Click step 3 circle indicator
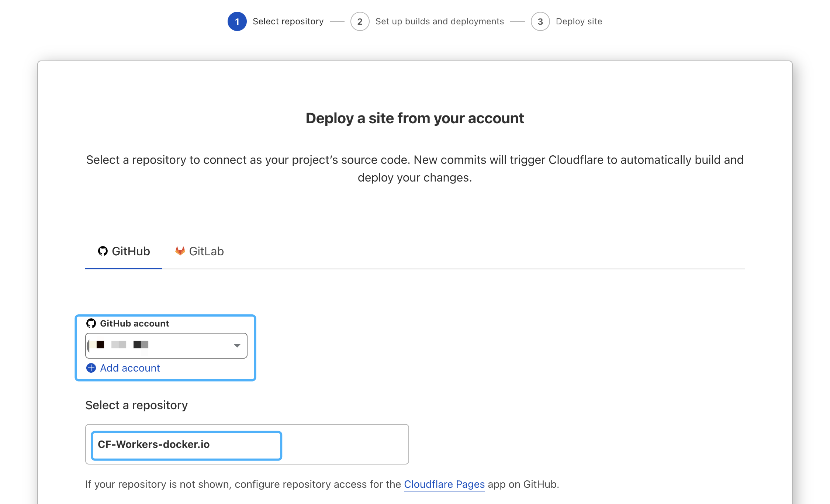This screenshot has width=830, height=504. pyautogui.click(x=540, y=21)
